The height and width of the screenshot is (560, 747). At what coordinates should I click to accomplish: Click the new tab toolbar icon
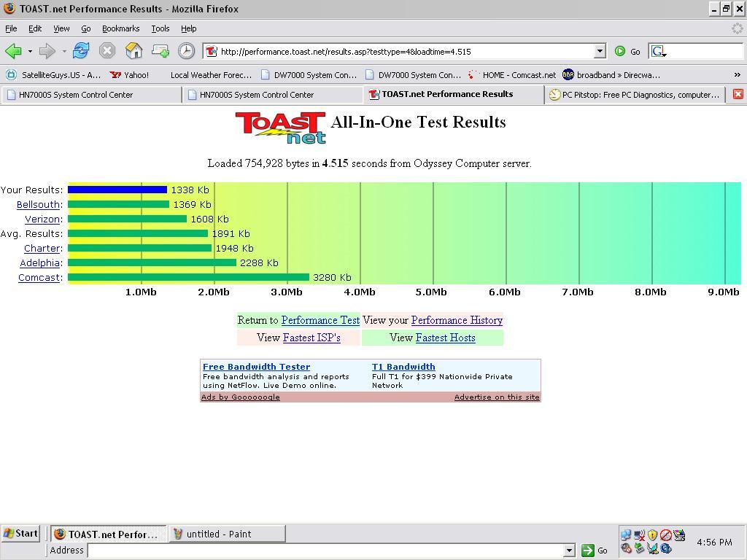160,50
